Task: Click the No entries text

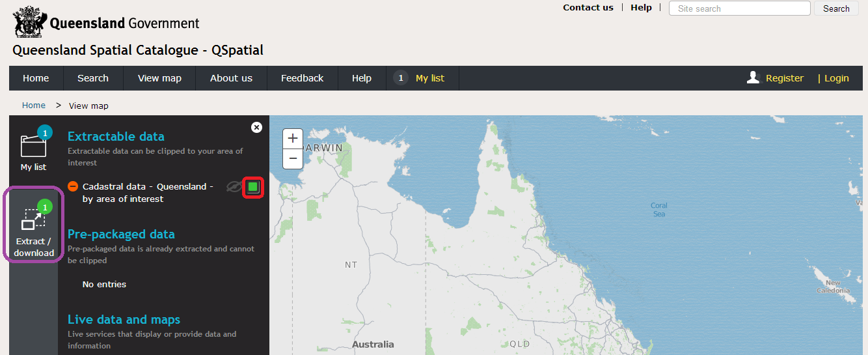Action: click(104, 284)
